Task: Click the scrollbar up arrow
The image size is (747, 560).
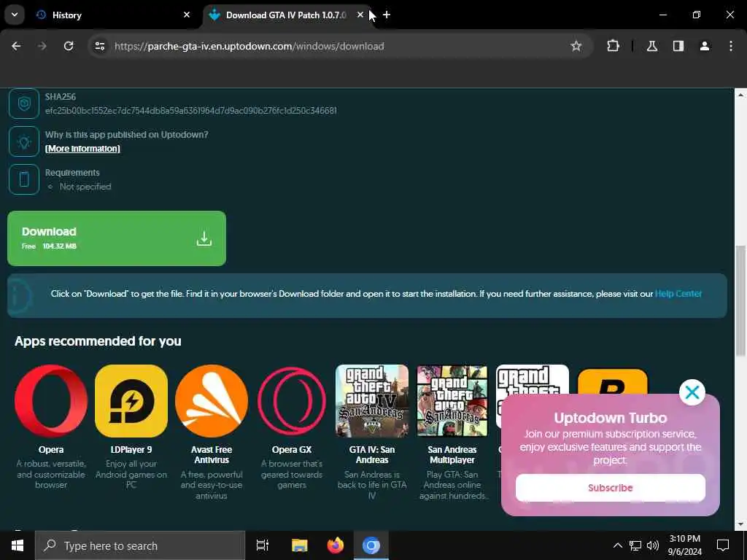Action: [x=740, y=95]
